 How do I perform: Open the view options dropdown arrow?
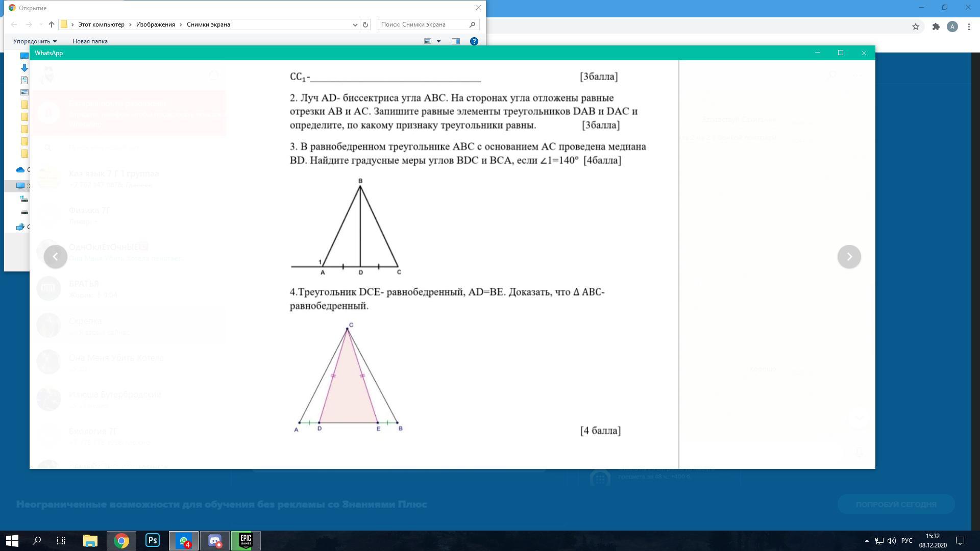438,41
